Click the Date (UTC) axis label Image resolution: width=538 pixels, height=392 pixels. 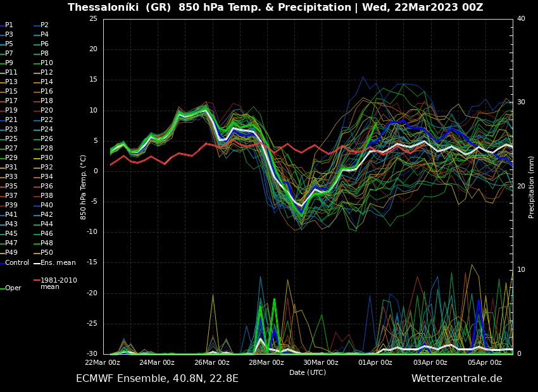308,372
